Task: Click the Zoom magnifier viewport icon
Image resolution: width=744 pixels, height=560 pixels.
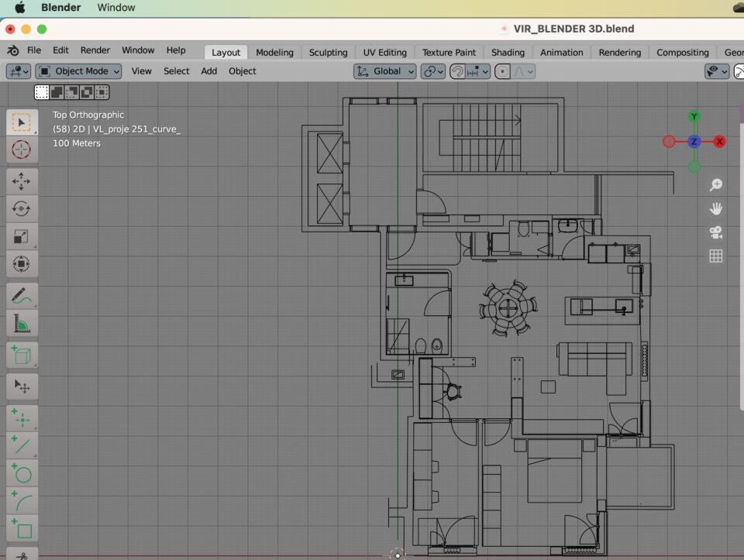Action: pyautogui.click(x=716, y=185)
